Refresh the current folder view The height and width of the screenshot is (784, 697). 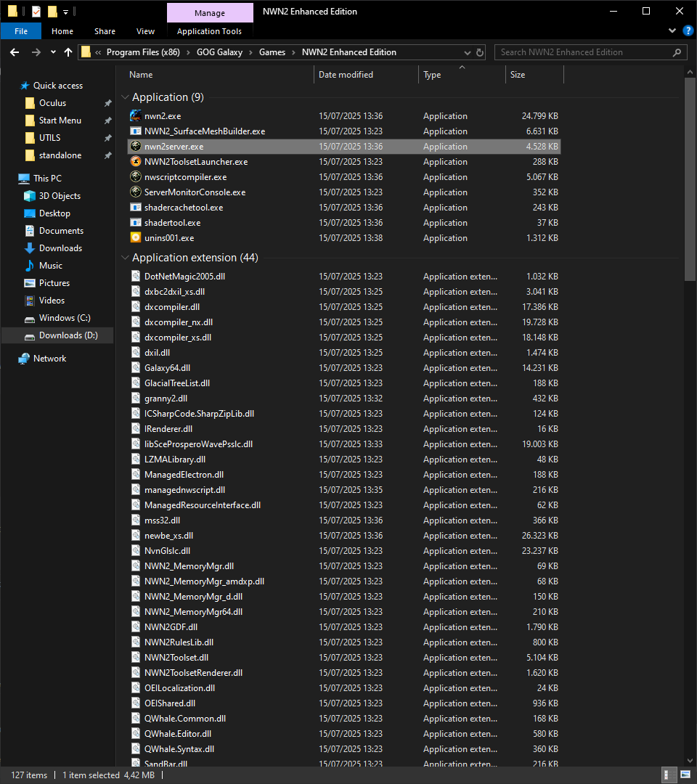click(480, 52)
